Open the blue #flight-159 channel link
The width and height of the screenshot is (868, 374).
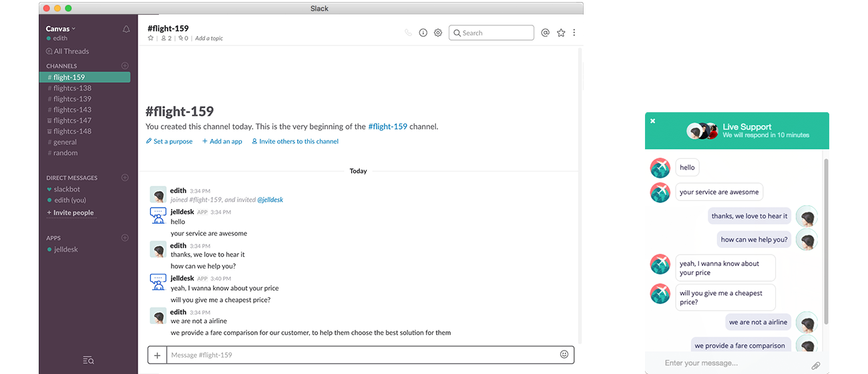(387, 126)
